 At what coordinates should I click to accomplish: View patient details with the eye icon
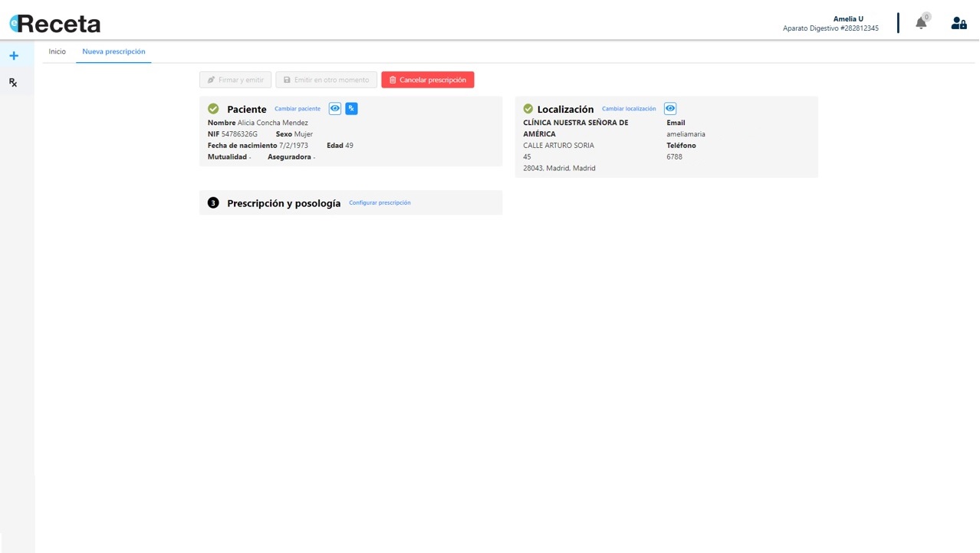(x=335, y=109)
